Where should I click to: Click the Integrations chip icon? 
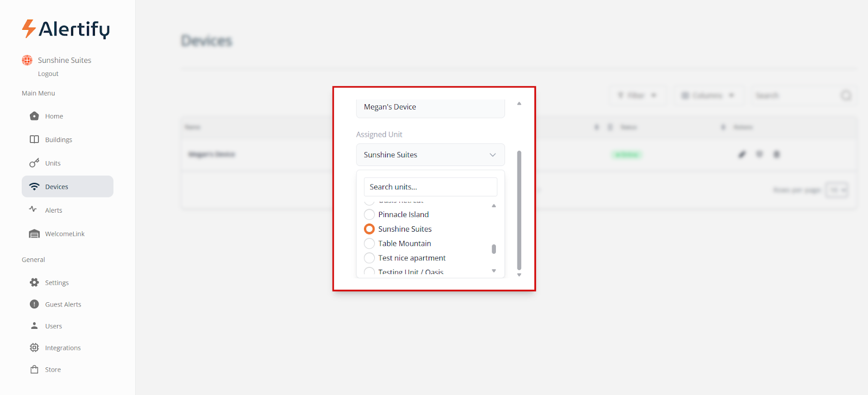(x=34, y=348)
